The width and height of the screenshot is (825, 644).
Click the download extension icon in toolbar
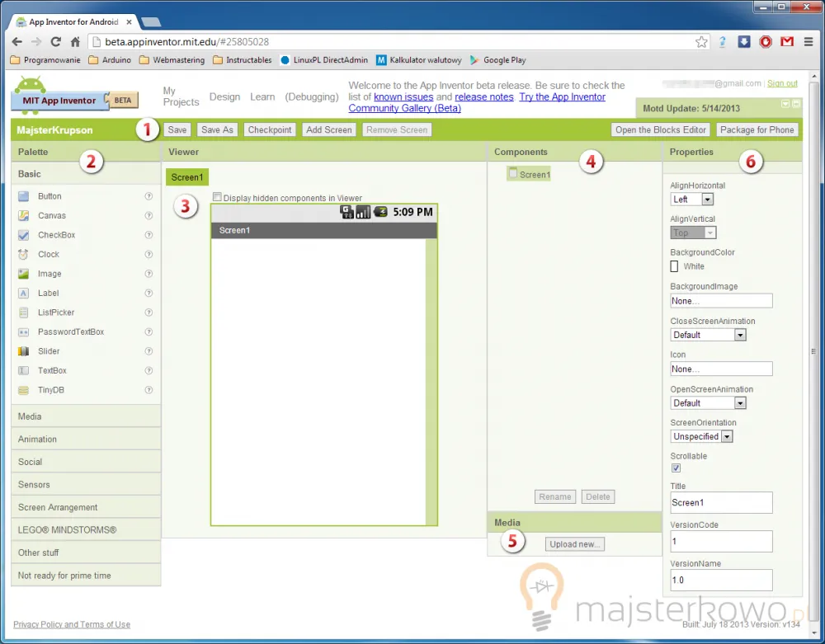(x=744, y=41)
